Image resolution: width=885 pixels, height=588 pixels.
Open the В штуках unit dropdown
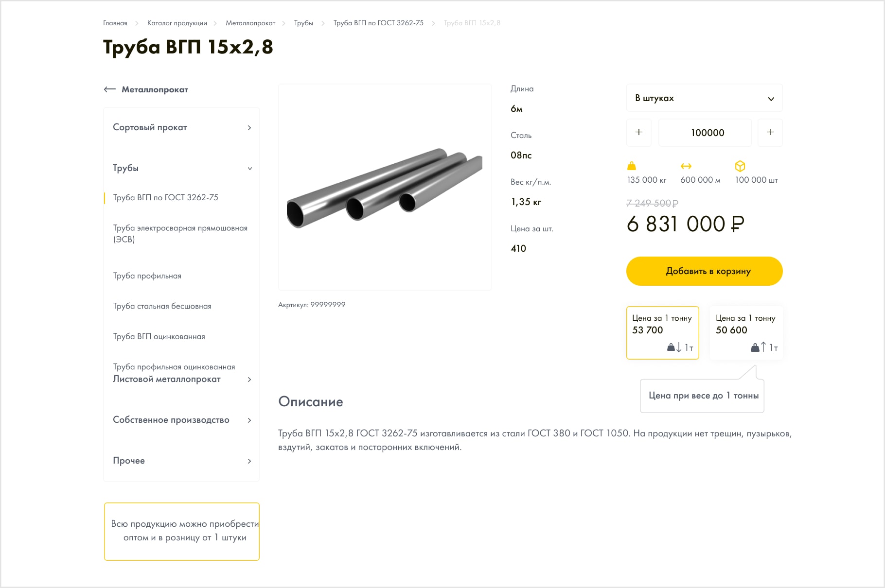point(705,98)
